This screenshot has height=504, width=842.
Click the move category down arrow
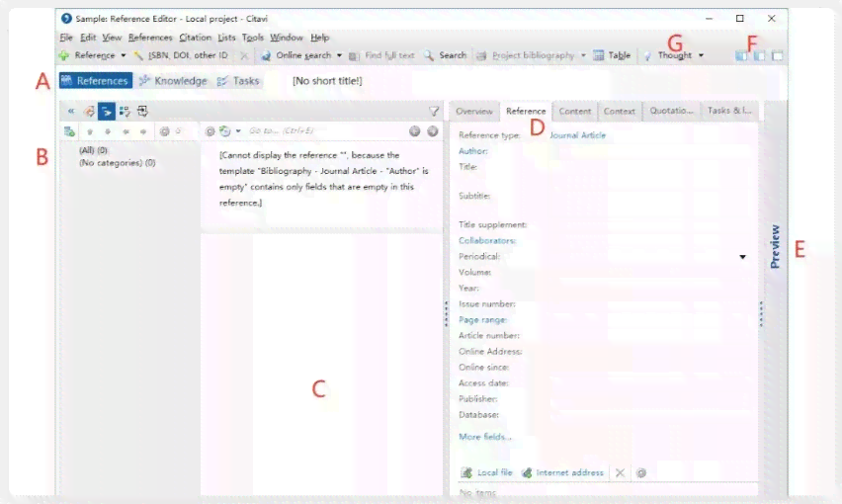pos(108,131)
